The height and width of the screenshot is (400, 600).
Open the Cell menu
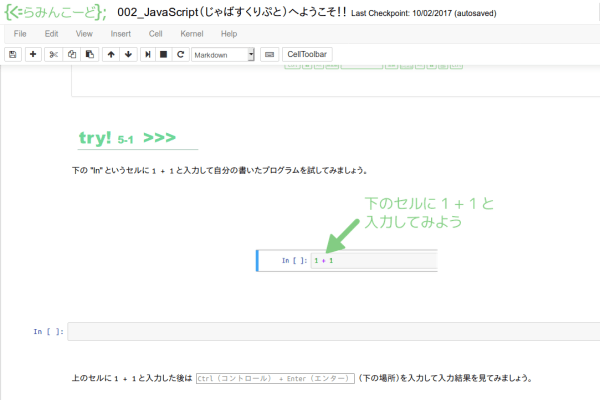point(156,34)
